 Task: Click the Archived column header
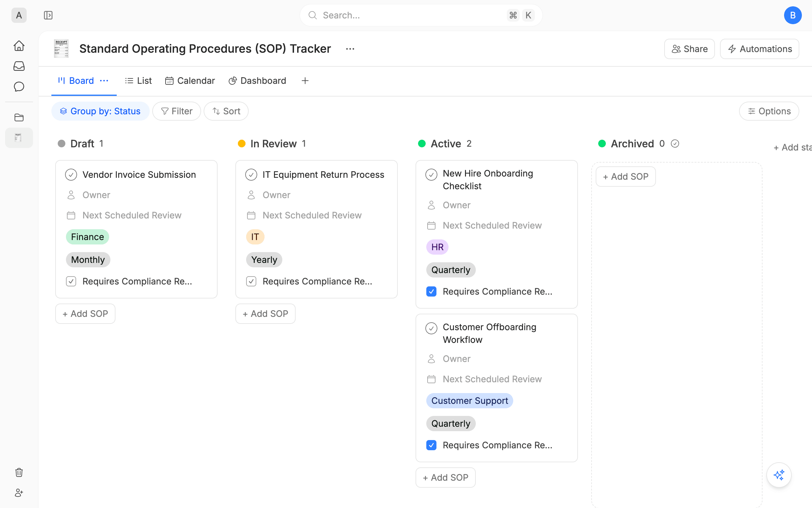(x=632, y=144)
